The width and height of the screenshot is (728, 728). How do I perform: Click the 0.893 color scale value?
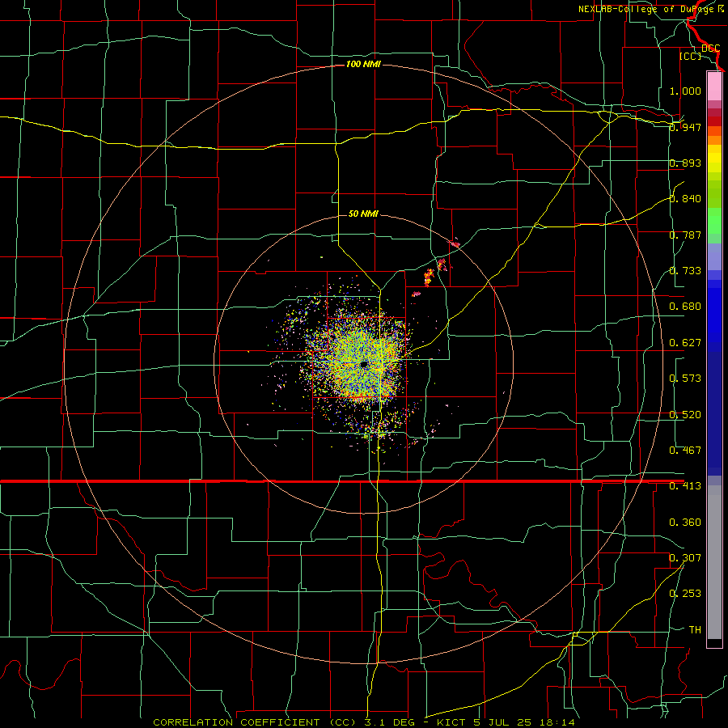coord(685,163)
